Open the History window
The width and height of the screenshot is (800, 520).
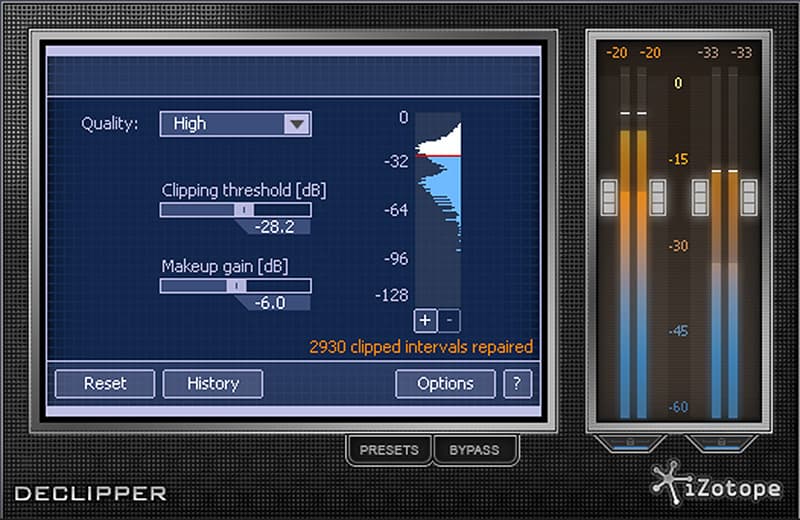[x=213, y=384]
